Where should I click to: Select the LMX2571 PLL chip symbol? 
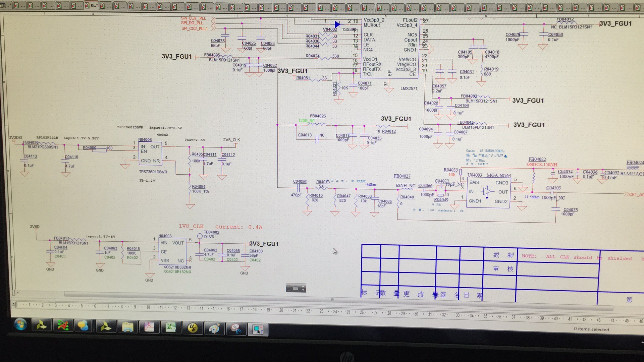pos(389,47)
